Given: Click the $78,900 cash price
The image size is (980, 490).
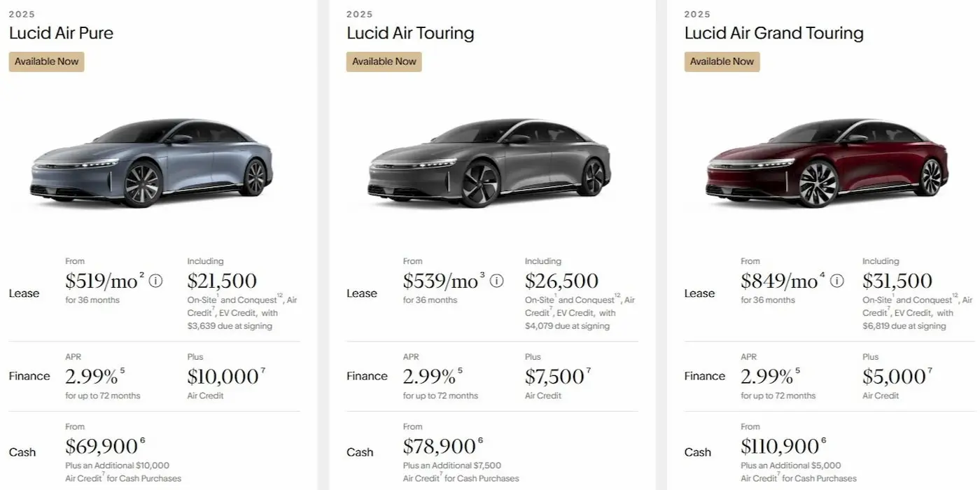Looking at the screenshot, I should (438, 447).
